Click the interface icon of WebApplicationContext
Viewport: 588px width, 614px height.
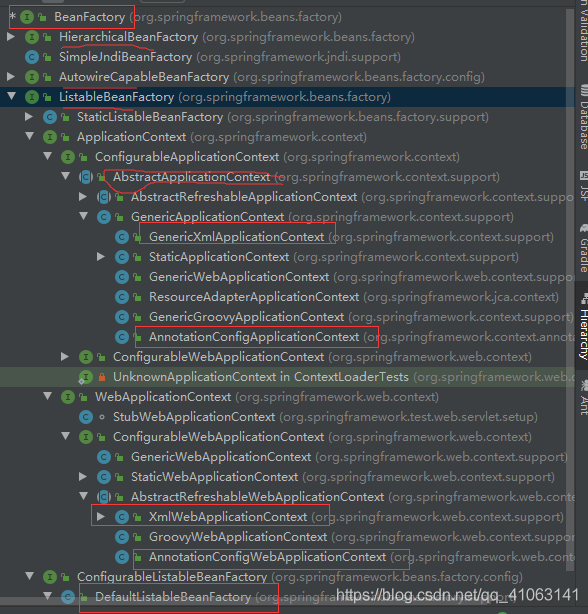coord(68,397)
